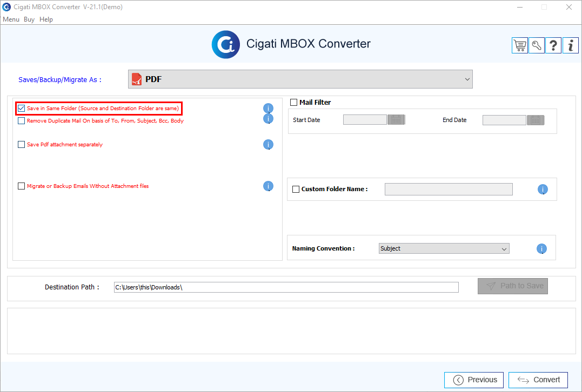Click the Cigati logo in header
The image size is (582, 392).
pos(226,44)
